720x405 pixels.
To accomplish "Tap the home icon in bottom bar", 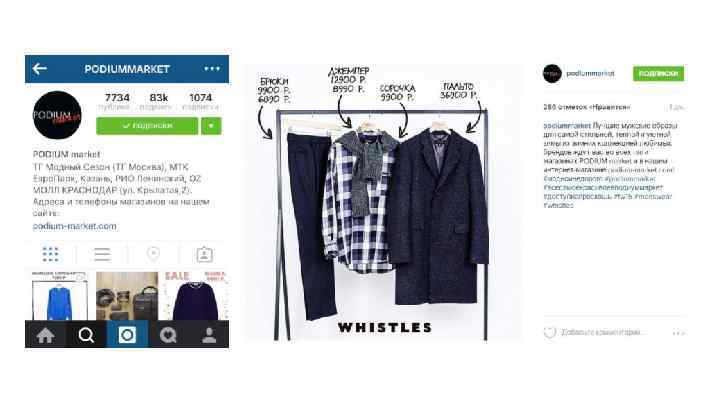I will tap(45, 335).
